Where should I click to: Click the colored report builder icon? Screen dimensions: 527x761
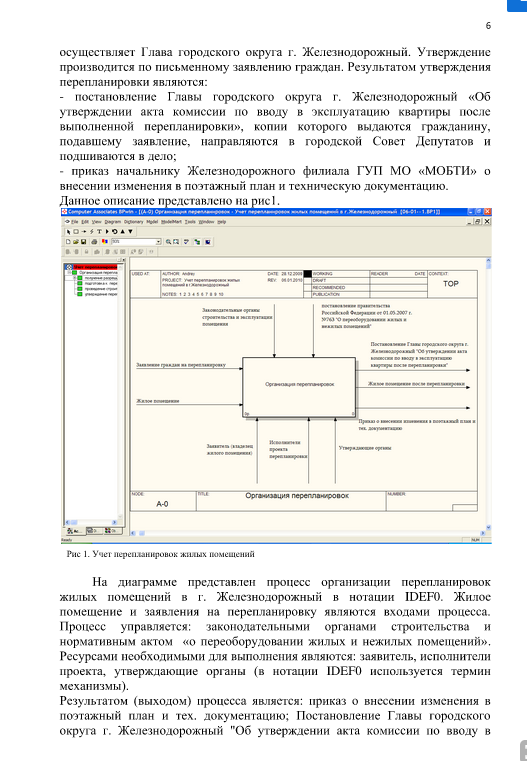point(105,242)
